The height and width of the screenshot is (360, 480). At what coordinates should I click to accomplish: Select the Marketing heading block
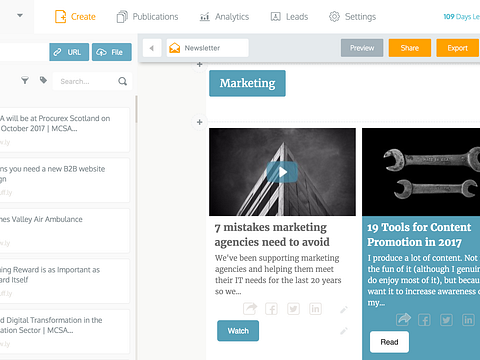click(x=247, y=83)
